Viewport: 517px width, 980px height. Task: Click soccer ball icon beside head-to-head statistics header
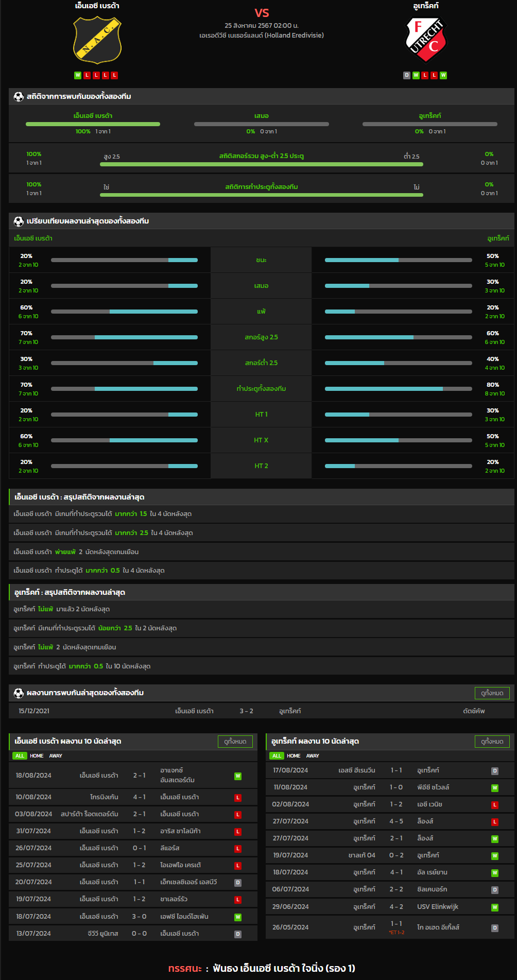point(19,96)
